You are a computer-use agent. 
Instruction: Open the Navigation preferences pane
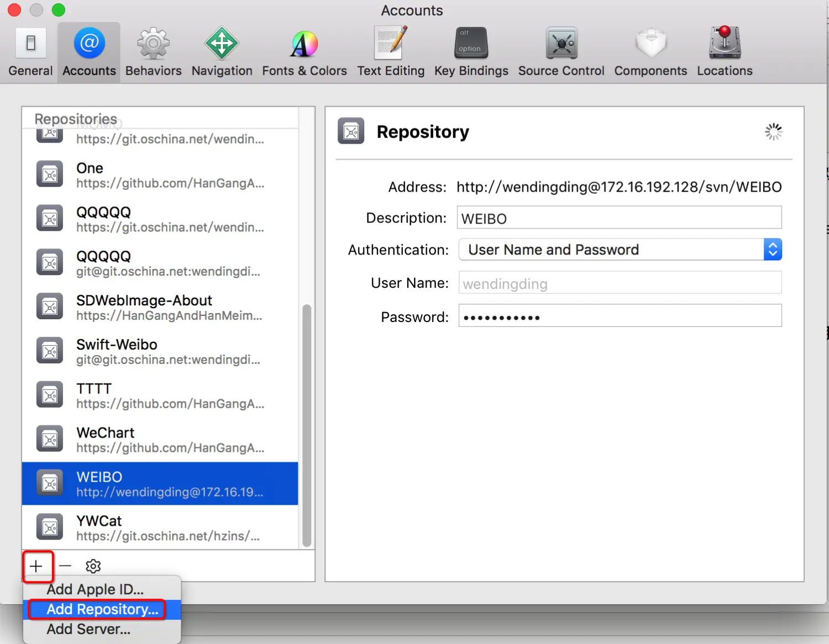click(222, 53)
